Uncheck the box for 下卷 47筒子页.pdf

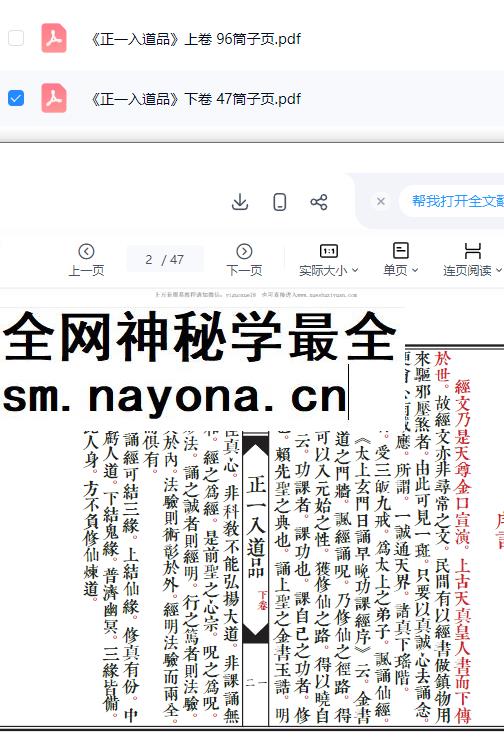[x=16, y=98]
